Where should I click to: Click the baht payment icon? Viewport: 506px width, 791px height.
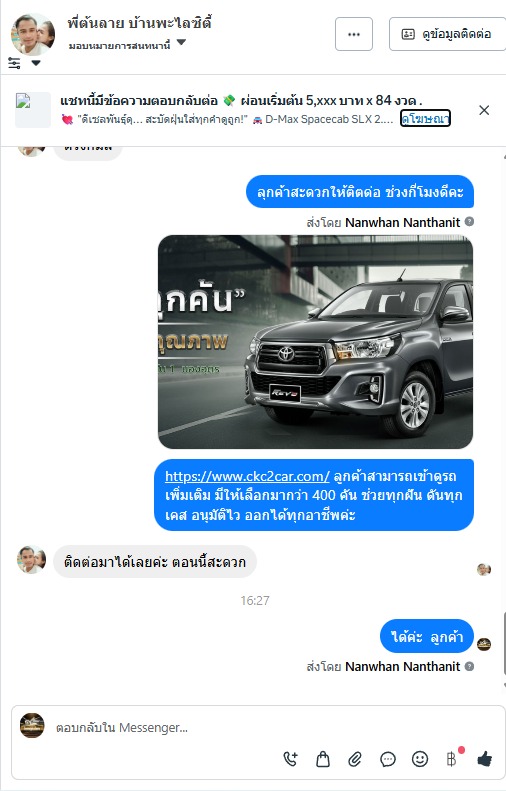(x=452, y=759)
